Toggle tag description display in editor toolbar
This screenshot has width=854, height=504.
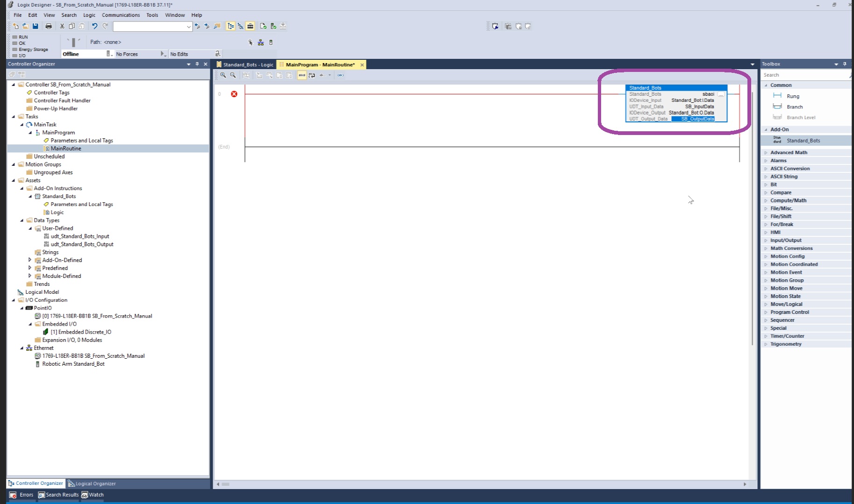[x=301, y=75]
